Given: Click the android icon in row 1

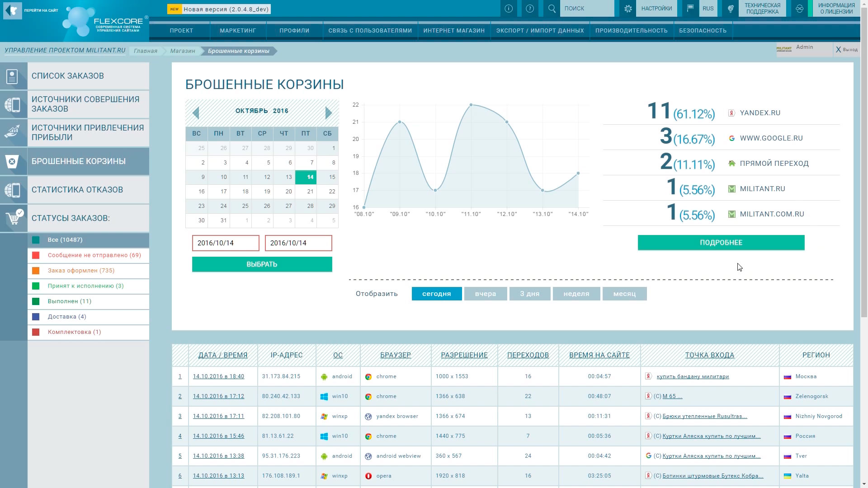Looking at the screenshot, I should pyautogui.click(x=324, y=377).
